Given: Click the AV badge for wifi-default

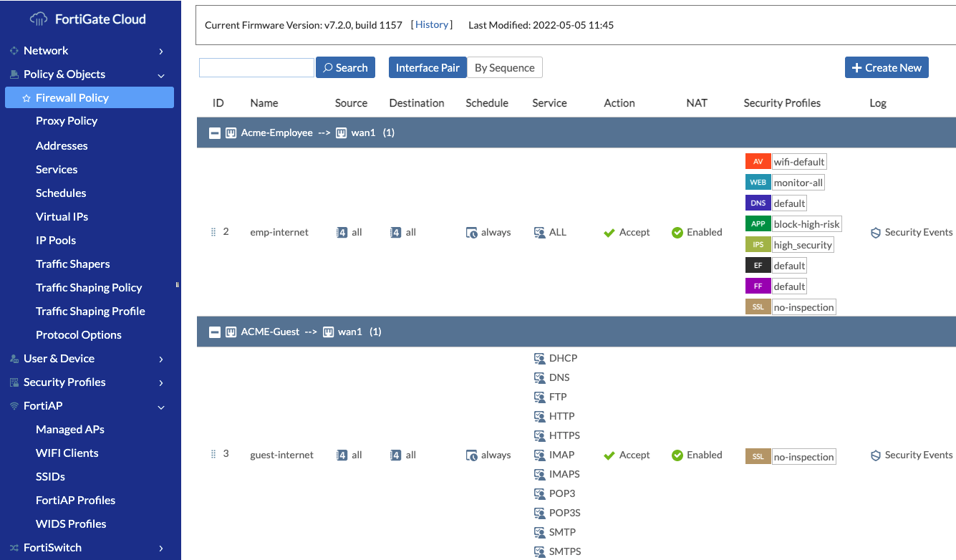Looking at the screenshot, I should pos(758,162).
